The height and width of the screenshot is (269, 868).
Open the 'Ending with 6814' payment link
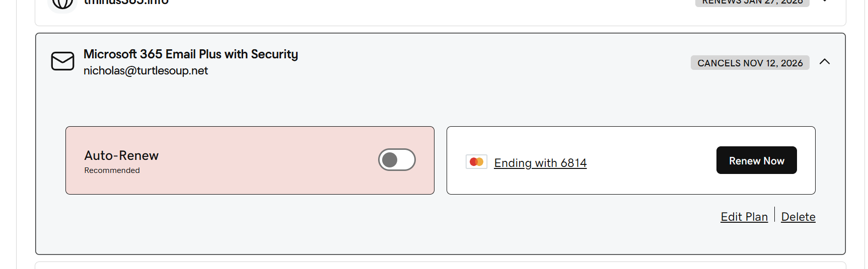pyautogui.click(x=540, y=163)
